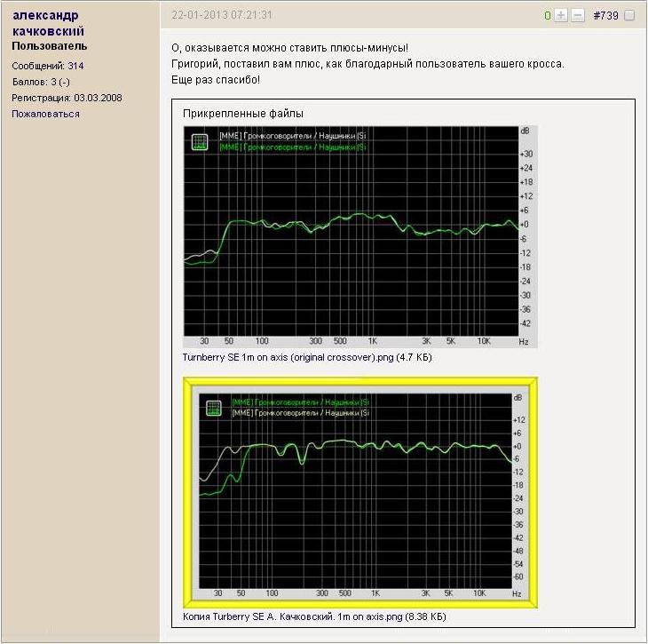Click the white legend entry in first chart

pos(292,136)
